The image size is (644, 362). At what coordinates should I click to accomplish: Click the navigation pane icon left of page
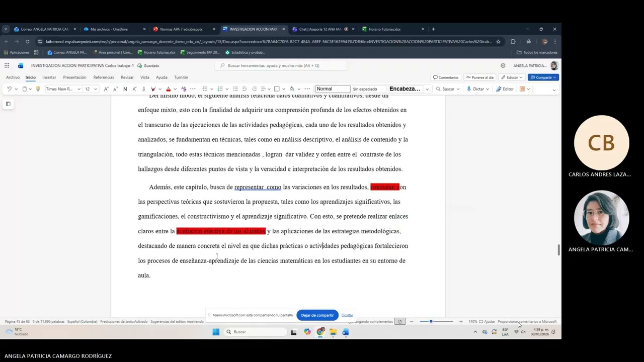[8, 104]
